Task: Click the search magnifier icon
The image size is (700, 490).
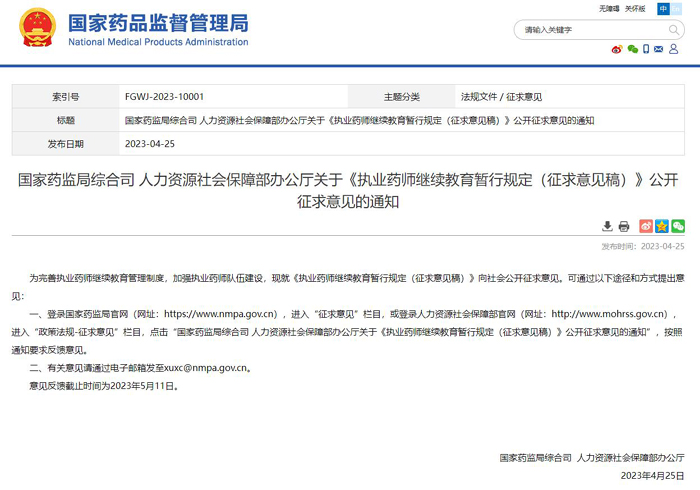Action: pos(674,30)
